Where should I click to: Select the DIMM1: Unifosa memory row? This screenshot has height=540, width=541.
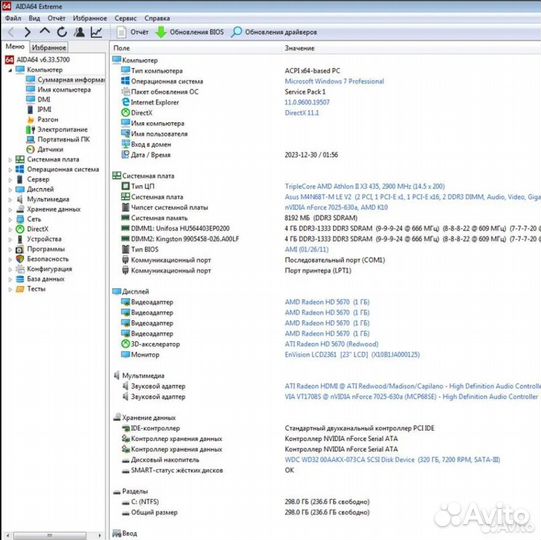pyautogui.click(x=325, y=228)
